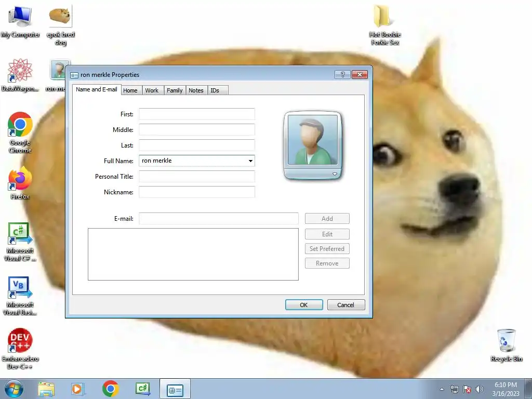Click the Show Desktop strip on the taskbar
This screenshot has height=399, width=532.
coord(528,389)
